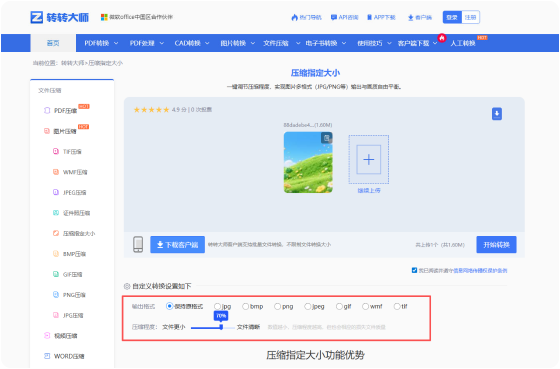Image resolution: width=560 pixels, height=369 pixels.
Task: Select the png output format
Action: point(278,306)
